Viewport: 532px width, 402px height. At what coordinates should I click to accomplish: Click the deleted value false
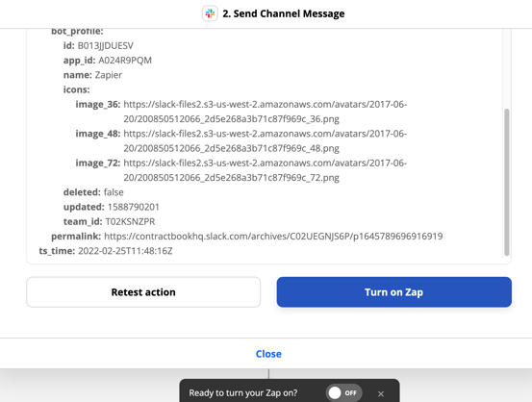click(x=114, y=192)
